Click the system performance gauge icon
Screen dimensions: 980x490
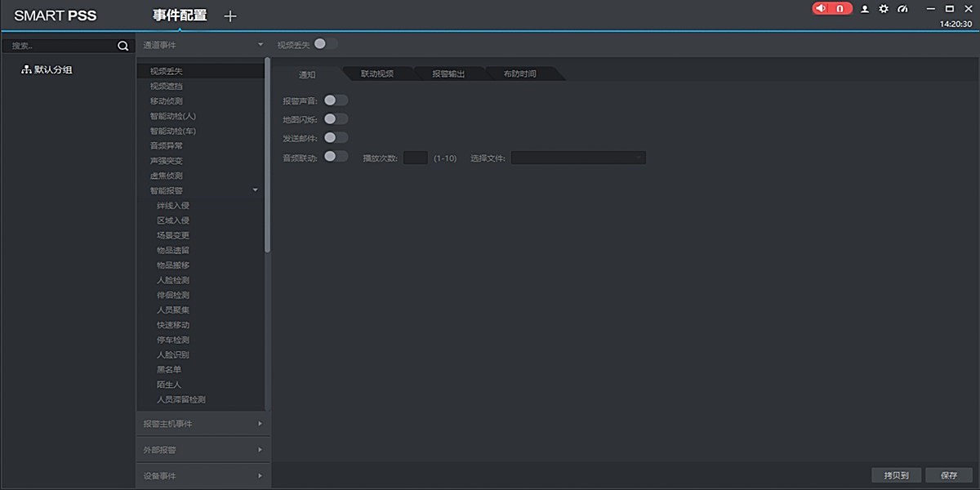tap(902, 9)
